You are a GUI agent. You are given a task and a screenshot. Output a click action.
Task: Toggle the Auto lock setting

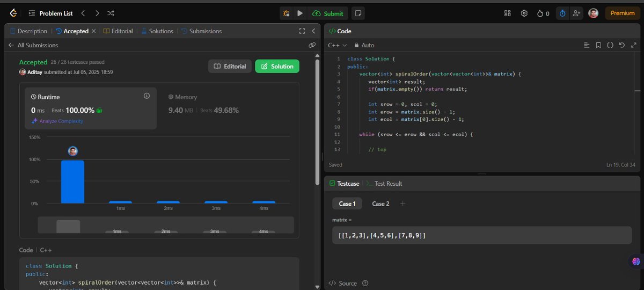[363, 45]
